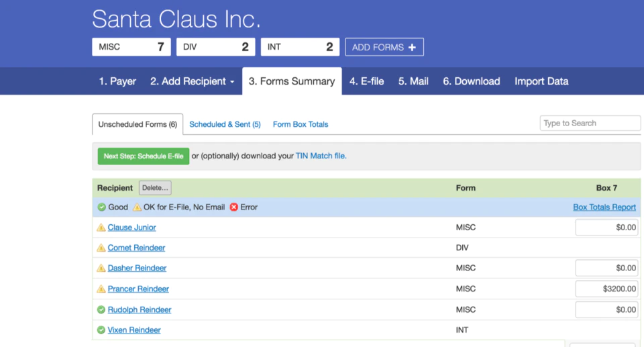Click the green Good legend icon
Image resolution: width=644 pixels, height=347 pixels.
(101, 207)
